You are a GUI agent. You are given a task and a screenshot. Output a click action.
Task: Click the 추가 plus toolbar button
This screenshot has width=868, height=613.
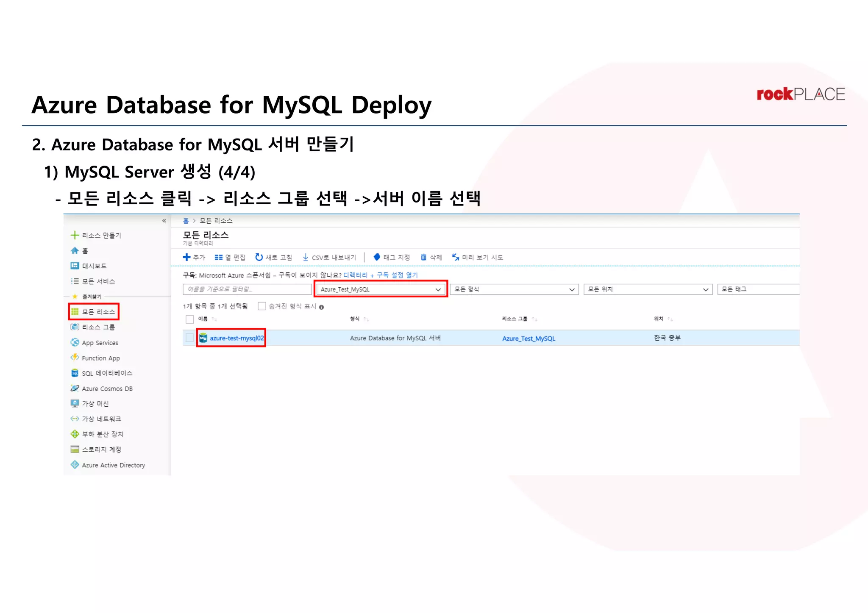(194, 257)
